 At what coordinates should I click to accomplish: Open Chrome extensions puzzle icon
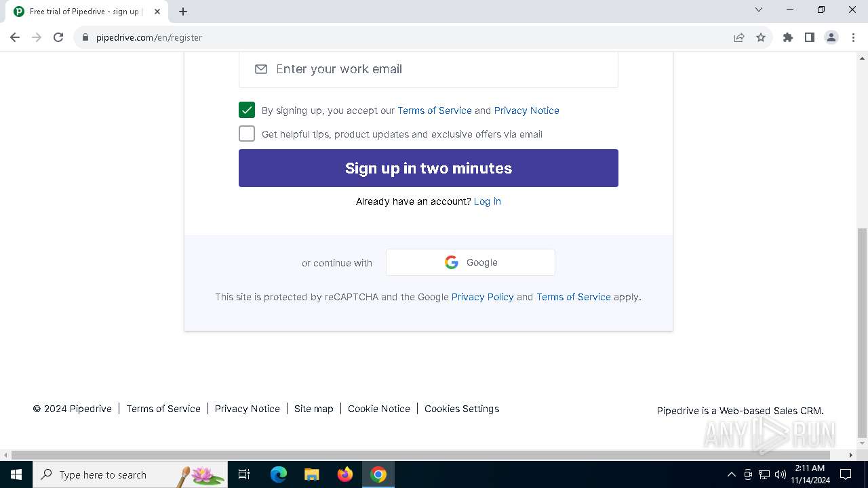[788, 37]
